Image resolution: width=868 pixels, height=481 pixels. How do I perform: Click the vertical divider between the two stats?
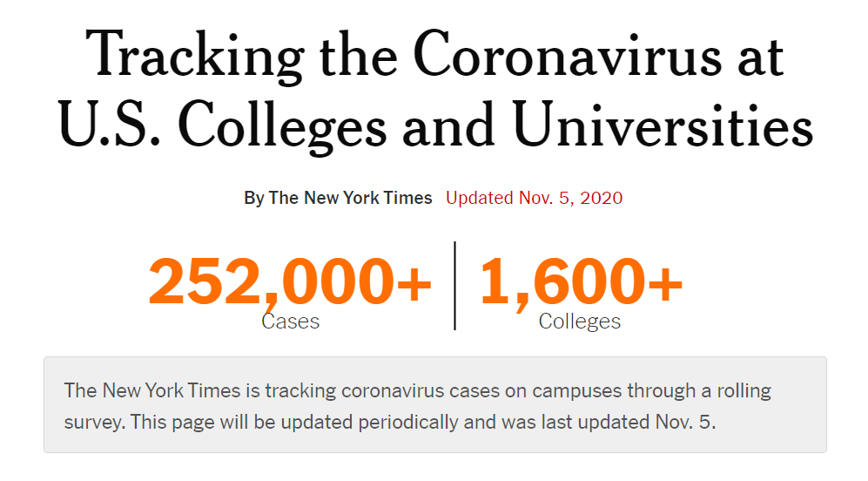(455, 286)
